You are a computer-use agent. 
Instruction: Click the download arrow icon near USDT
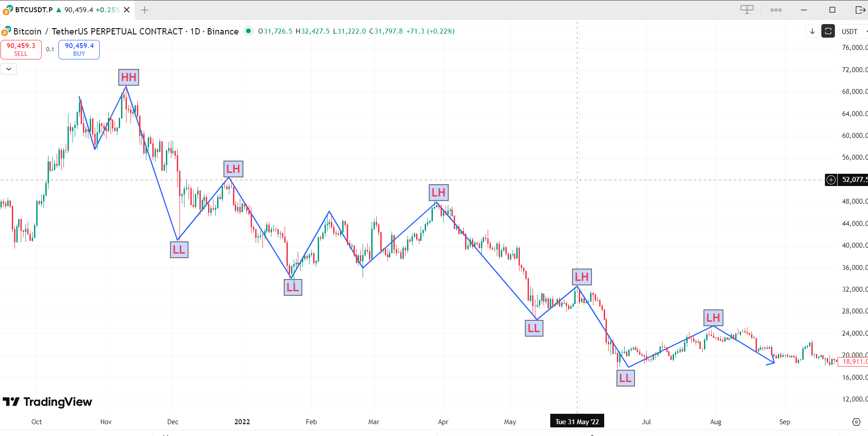(812, 31)
